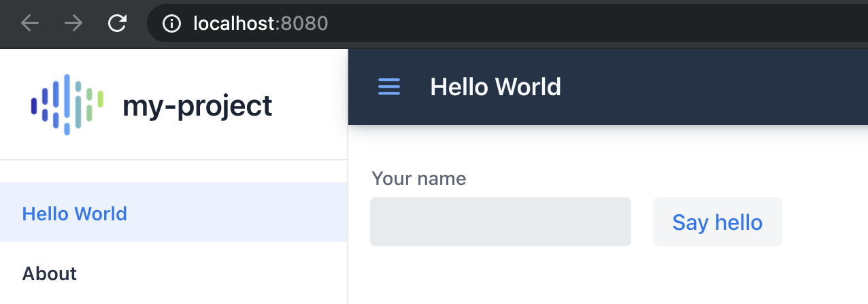Toggle the drawer with the hamburger menu icon

pyautogui.click(x=389, y=87)
